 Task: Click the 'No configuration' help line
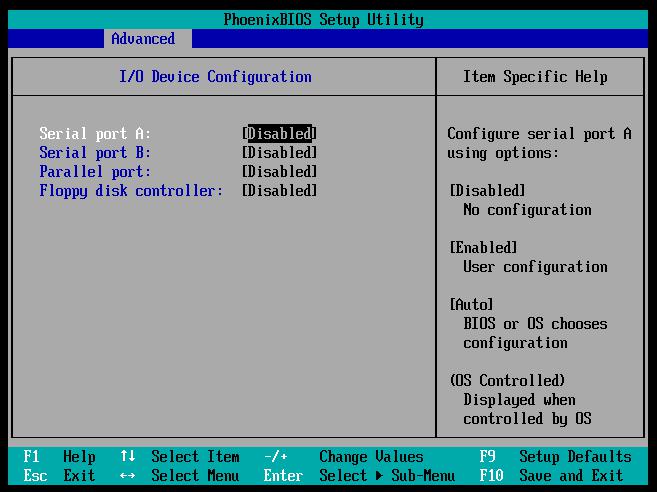pos(527,210)
